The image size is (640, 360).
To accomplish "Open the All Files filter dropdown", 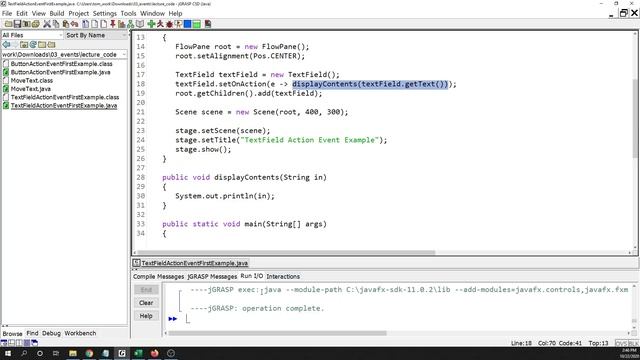I will [x=32, y=35].
